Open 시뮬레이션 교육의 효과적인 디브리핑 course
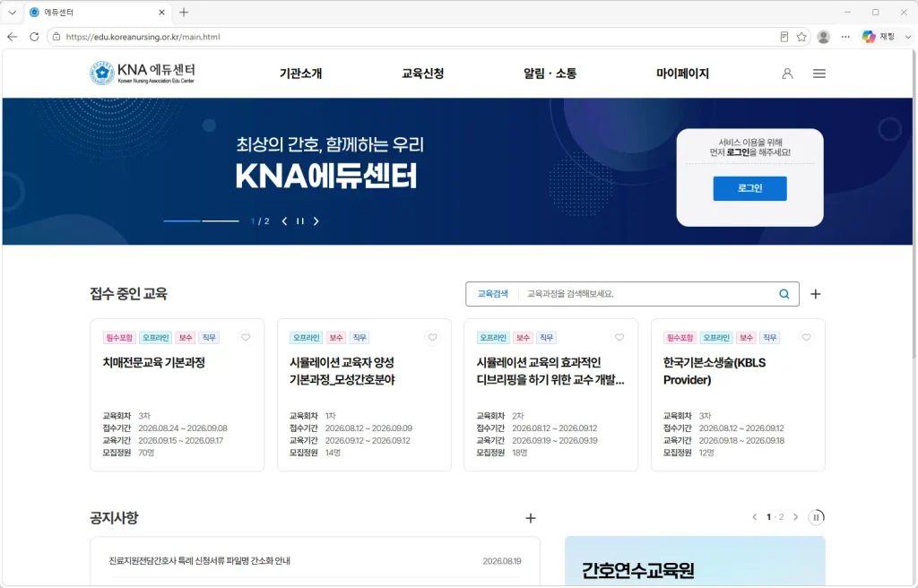The image size is (918, 588). [550, 371]
